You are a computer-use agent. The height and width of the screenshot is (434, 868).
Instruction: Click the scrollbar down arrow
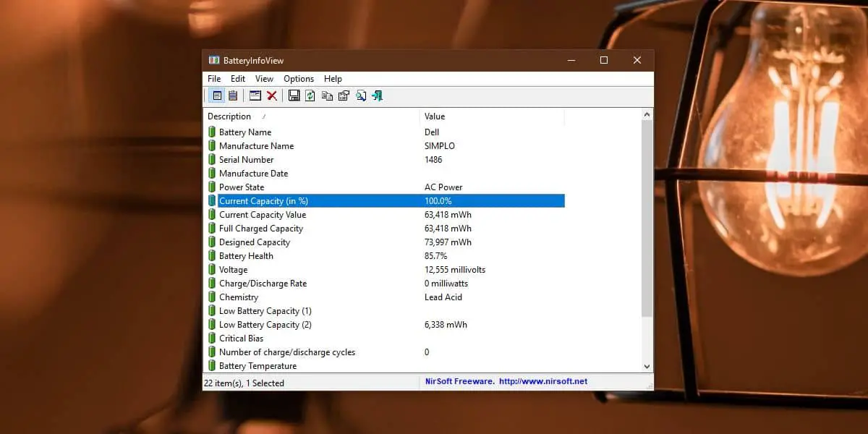click(x=647, y=367)
